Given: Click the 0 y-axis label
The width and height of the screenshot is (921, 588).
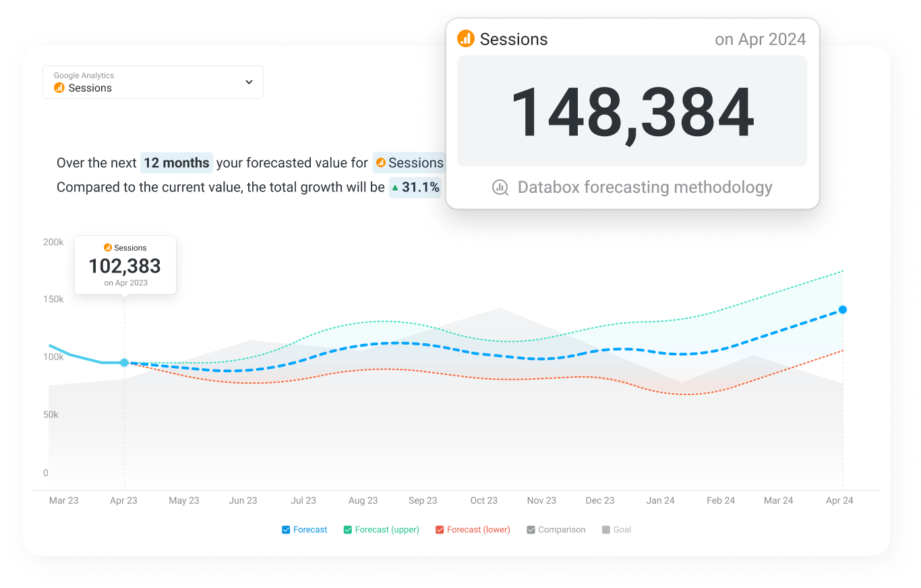Looking at the screenshot, I should pyautogui.click(x=46, y=473).
